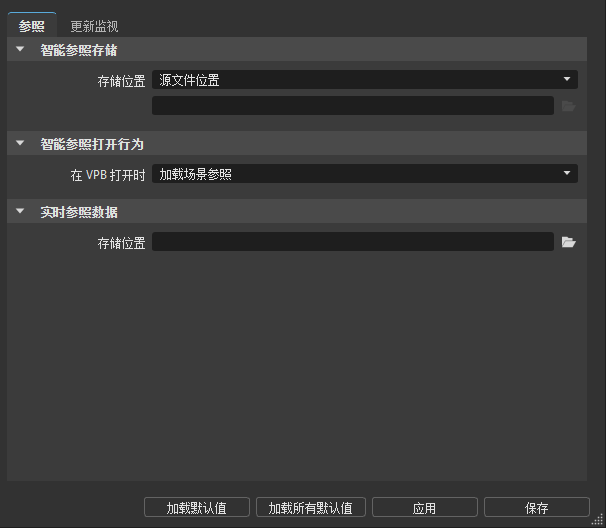Apply settings with the 应用 button

click(x=425, y=507)
